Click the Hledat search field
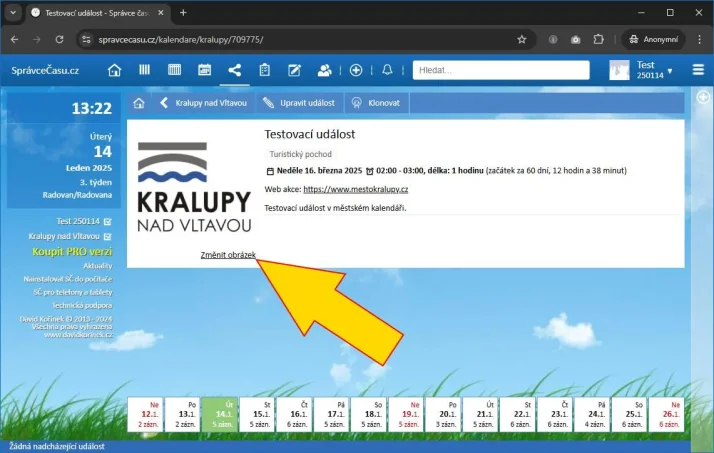714x453 pixels. coord(506,70)
